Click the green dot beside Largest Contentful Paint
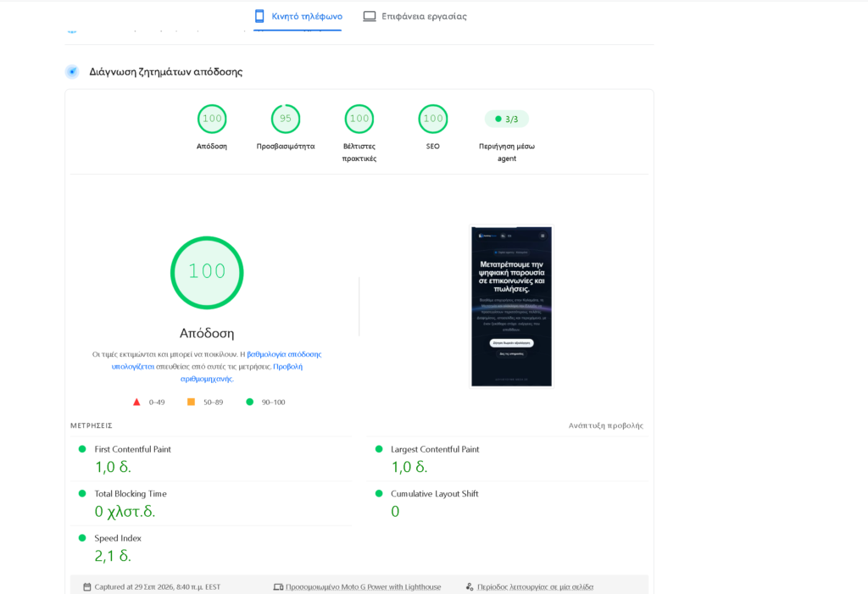The image size is (868, 594). coord(379,449)
